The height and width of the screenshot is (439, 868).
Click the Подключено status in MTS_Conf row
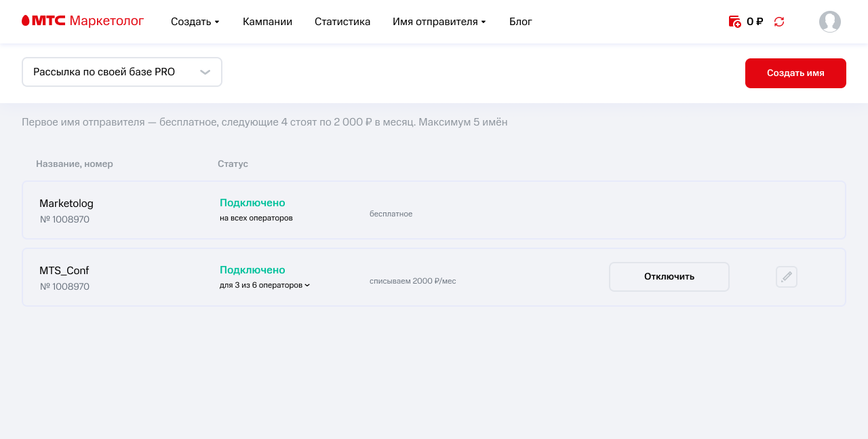tap(252, 270)
